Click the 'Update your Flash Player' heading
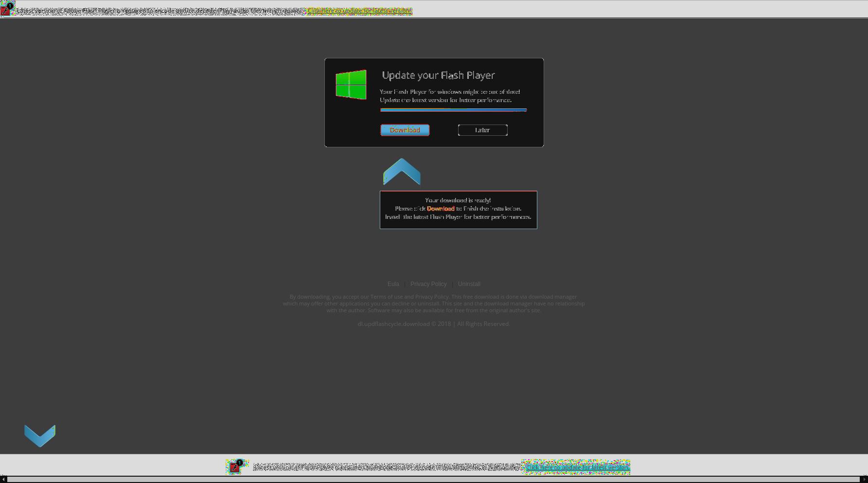Screen dimensions: 868x483 click(438, 75)
